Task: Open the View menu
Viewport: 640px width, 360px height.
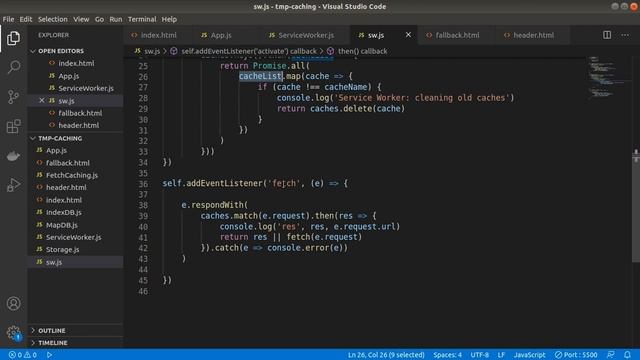Action: [x=81, y=19]
